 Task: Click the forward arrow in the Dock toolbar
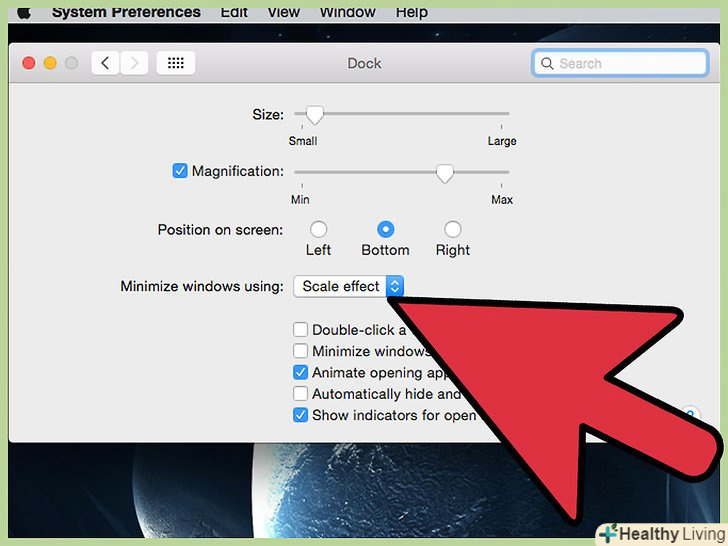click(134, 63)
